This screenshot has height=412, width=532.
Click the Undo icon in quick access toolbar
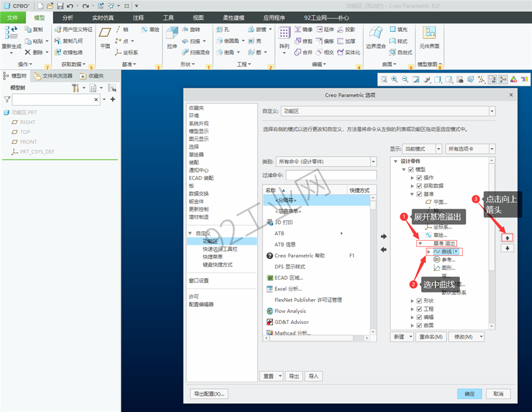[70, 6]
